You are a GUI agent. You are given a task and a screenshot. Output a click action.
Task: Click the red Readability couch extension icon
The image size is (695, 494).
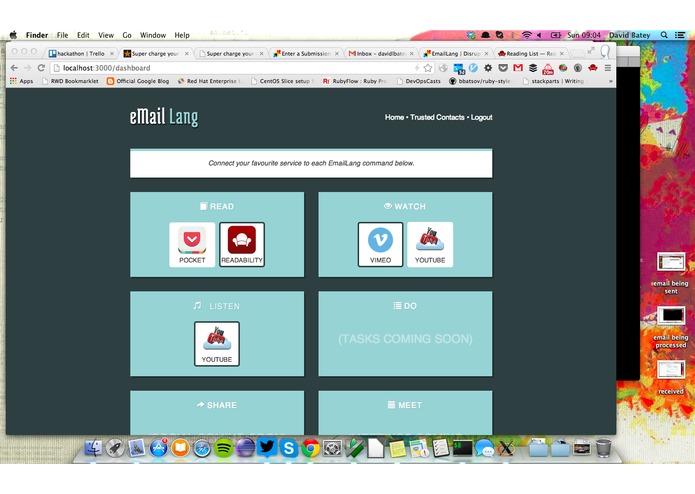[x=593, y=68]
